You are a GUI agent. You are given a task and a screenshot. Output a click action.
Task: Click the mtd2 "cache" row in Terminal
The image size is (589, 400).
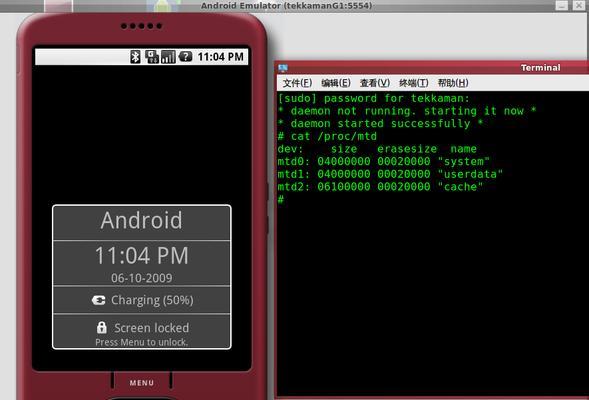coord(380,187)
